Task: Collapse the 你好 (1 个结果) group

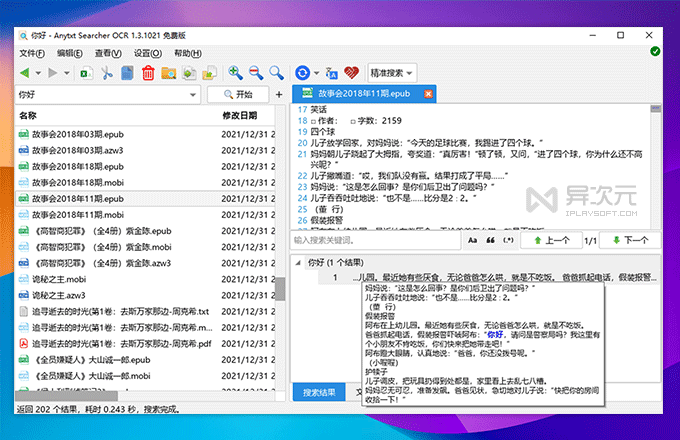Action: coord(298,263)
